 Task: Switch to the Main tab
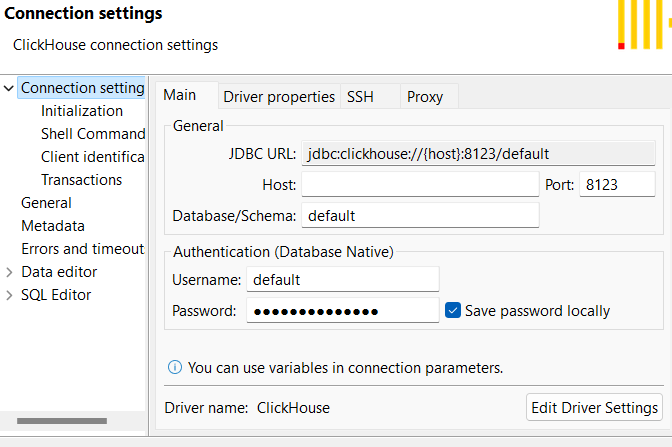click(x=186, y=95)
